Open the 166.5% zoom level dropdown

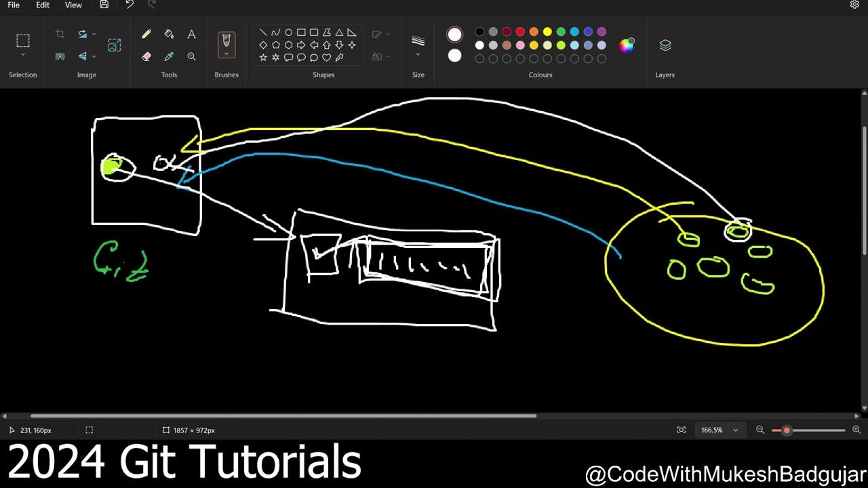pos(720,430)
